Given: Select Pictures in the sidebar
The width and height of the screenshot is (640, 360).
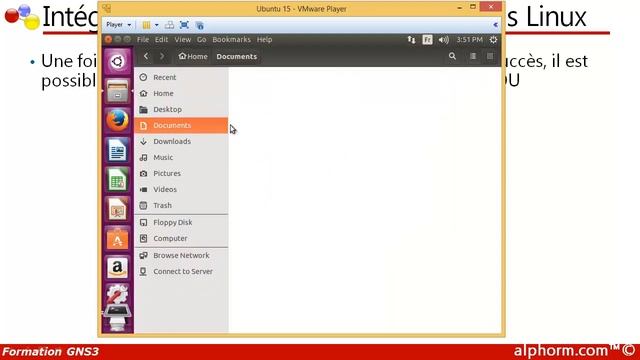Looking at the screenshot, I should [181, 173].
